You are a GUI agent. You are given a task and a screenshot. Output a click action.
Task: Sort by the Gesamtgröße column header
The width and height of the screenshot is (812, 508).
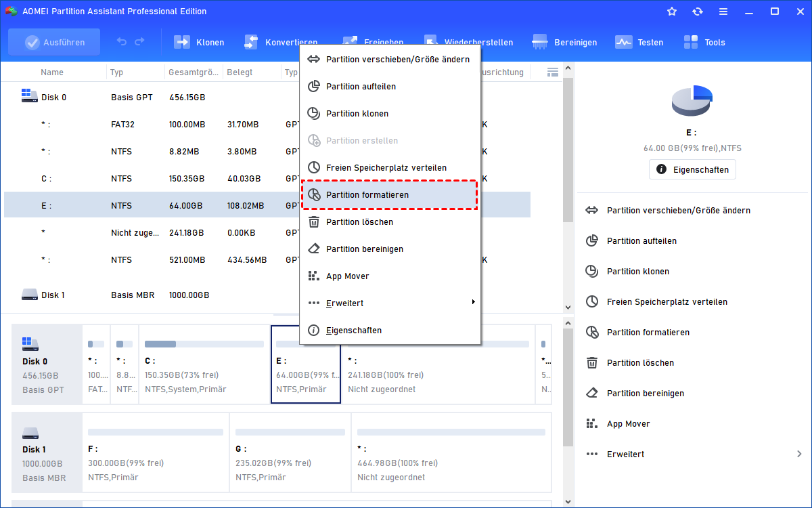pos(194,72)
